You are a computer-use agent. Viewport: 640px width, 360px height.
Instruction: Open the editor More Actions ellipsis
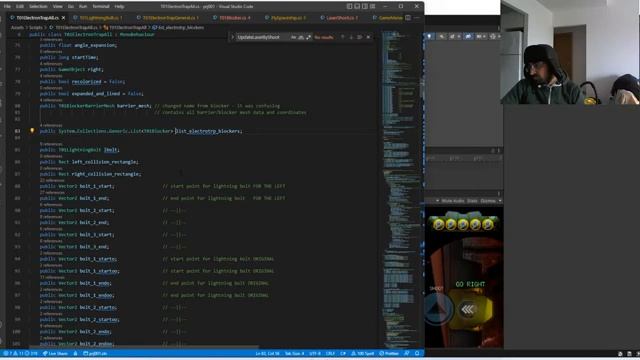pos(416,18)
